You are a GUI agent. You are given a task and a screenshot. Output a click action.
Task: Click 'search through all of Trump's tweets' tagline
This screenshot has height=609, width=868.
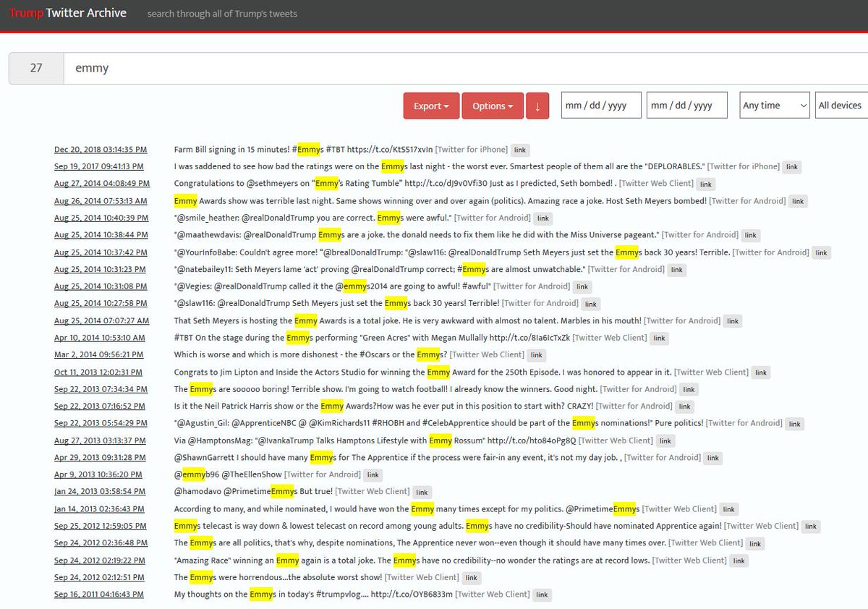[x=222, y=14]
